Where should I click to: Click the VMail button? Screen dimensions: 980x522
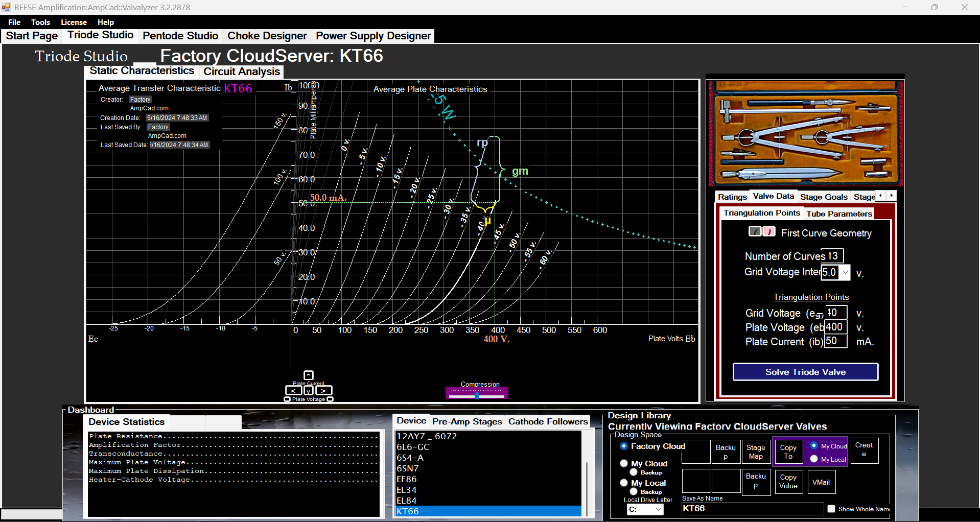click(x=821, y=482)
